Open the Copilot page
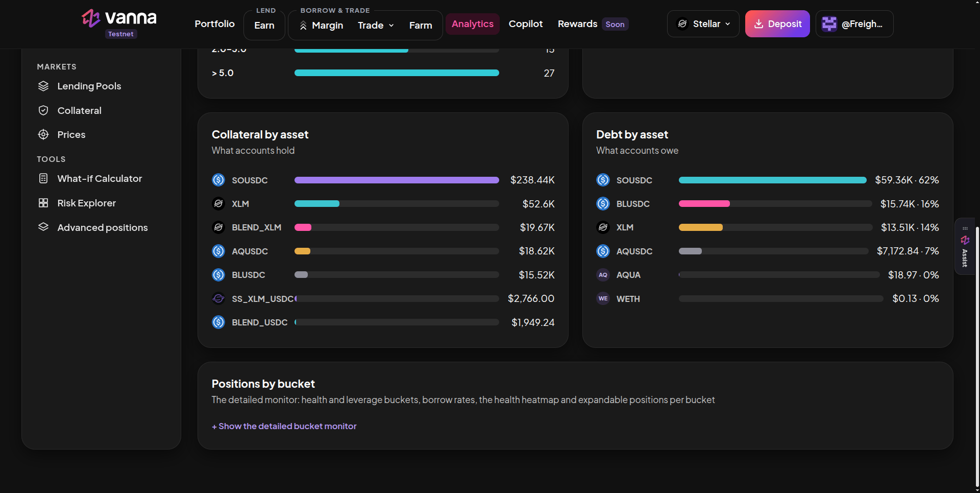The width and height of the screenshot is (980, 493). click(x=526, y=24)
